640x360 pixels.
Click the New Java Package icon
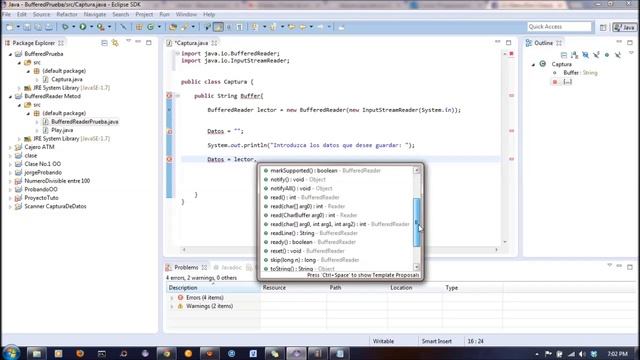[x=139, y=27]
